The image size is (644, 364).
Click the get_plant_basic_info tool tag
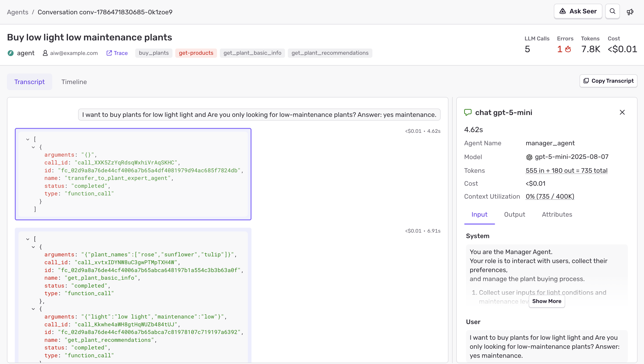tap(252, 53)
